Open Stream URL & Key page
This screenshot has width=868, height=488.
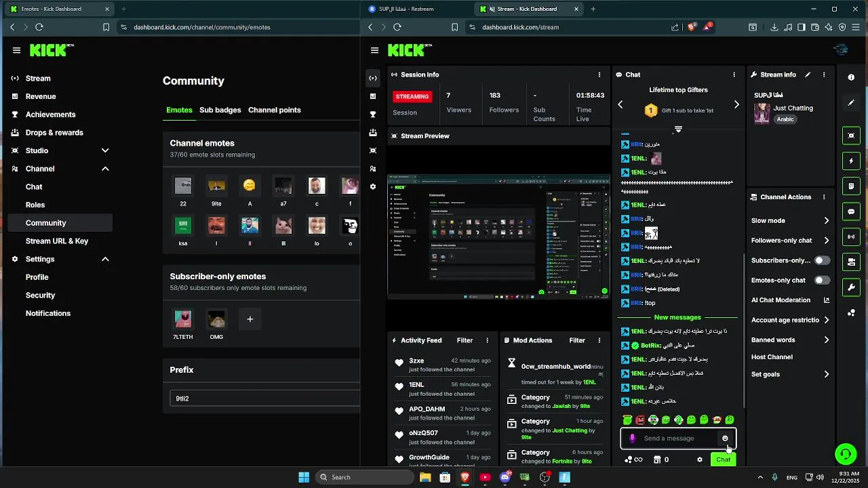pyautogui.click(x=57, y=241)
